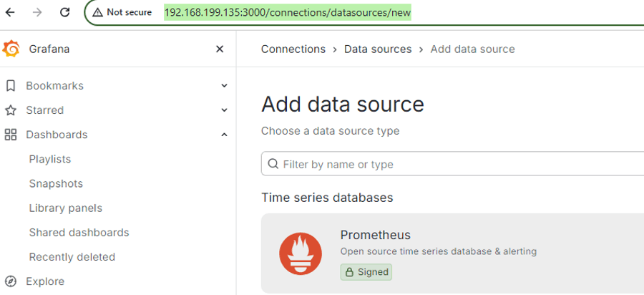644x295 pixels.
Task: Click the Signed lock badge
Action: (x=366, y=272)
